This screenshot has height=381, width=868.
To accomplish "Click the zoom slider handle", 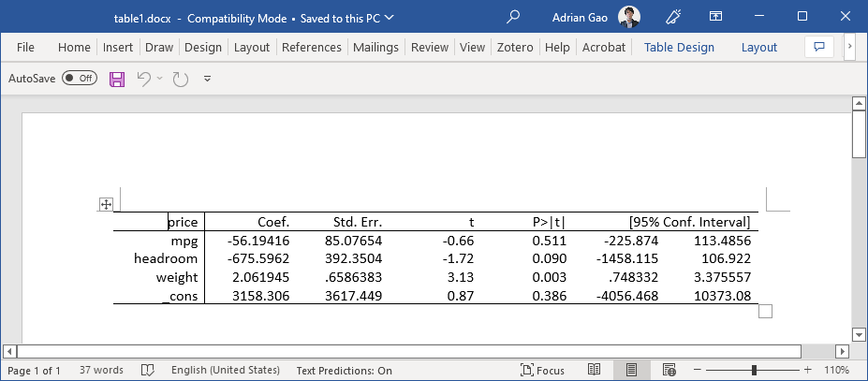I will click(x=754, y=371).
